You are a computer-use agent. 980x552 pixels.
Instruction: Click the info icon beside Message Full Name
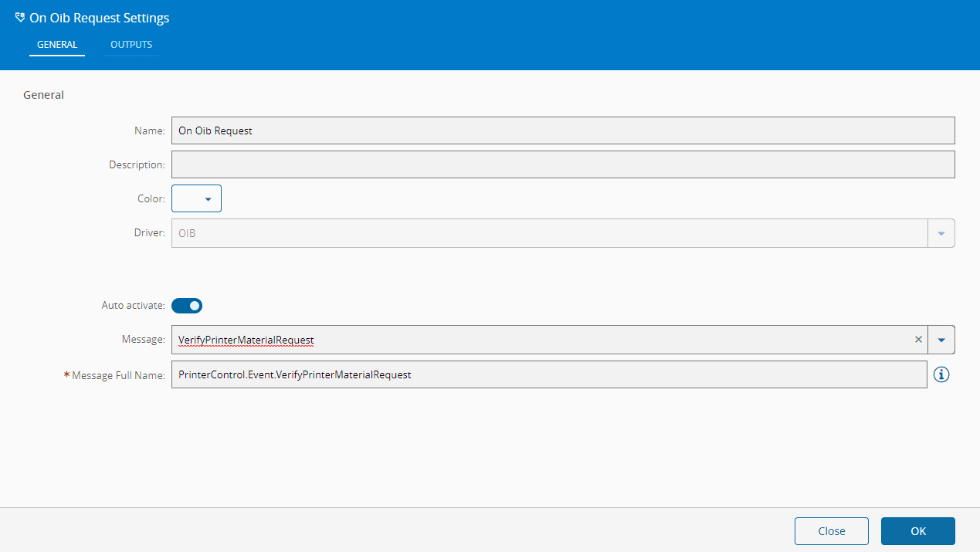[x=941, y=374]
